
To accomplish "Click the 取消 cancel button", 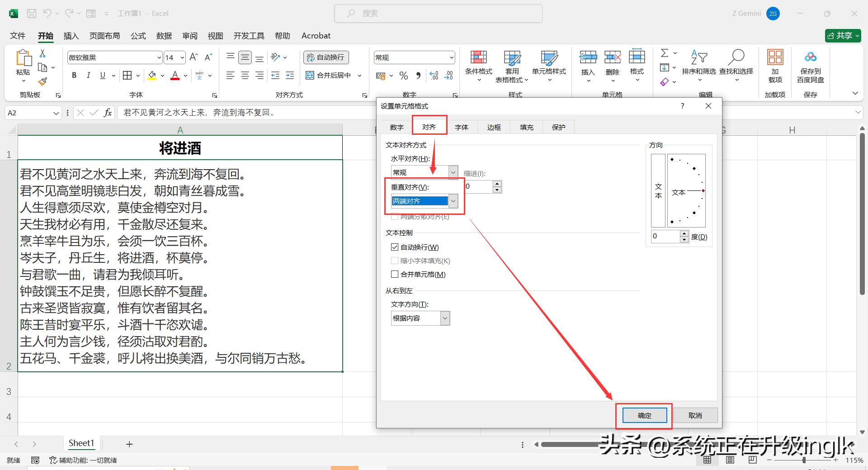I will [695, 415].
